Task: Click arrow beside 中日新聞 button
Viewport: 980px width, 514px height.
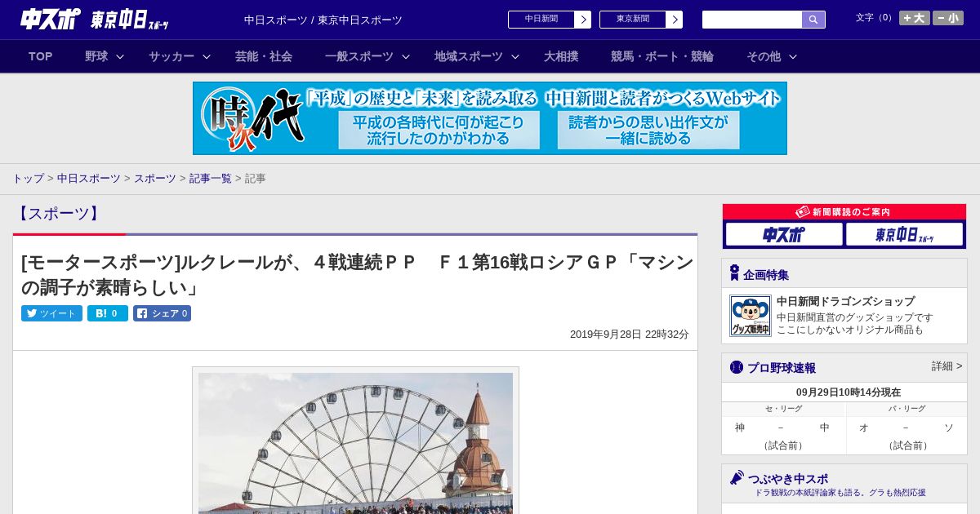Action: click(x=582, y=20)
